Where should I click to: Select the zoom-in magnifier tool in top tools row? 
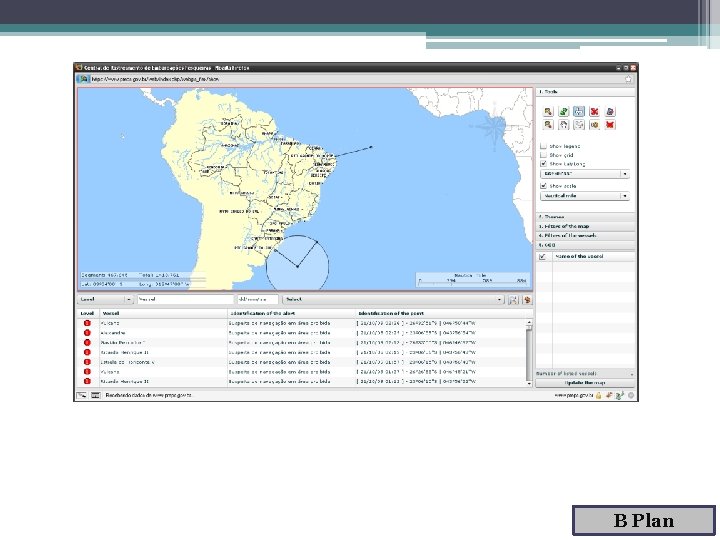pos(548,112)
